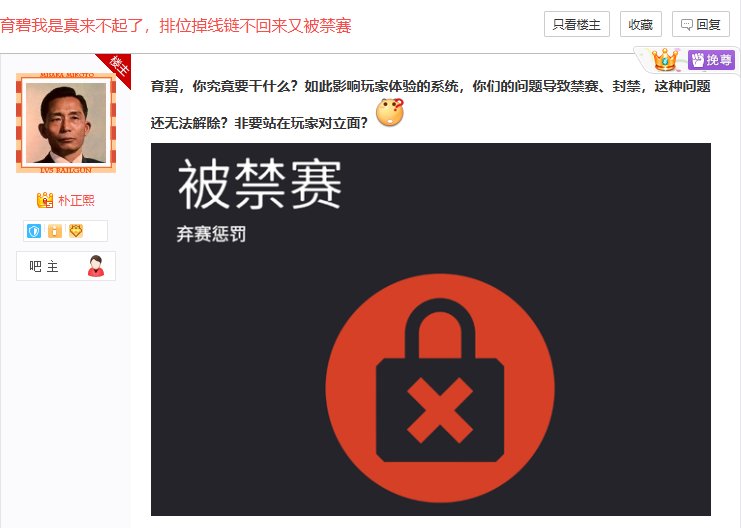Click the 弃赛惩罚 text in the image

click(x=211, y=234)
